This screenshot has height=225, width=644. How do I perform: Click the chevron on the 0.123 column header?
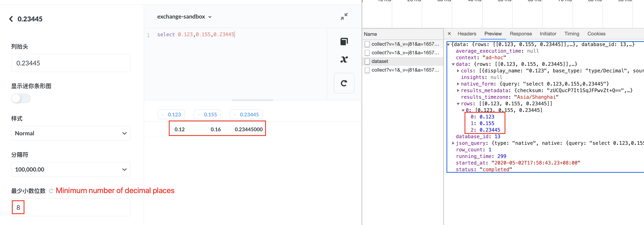click(x=163, y=114)
